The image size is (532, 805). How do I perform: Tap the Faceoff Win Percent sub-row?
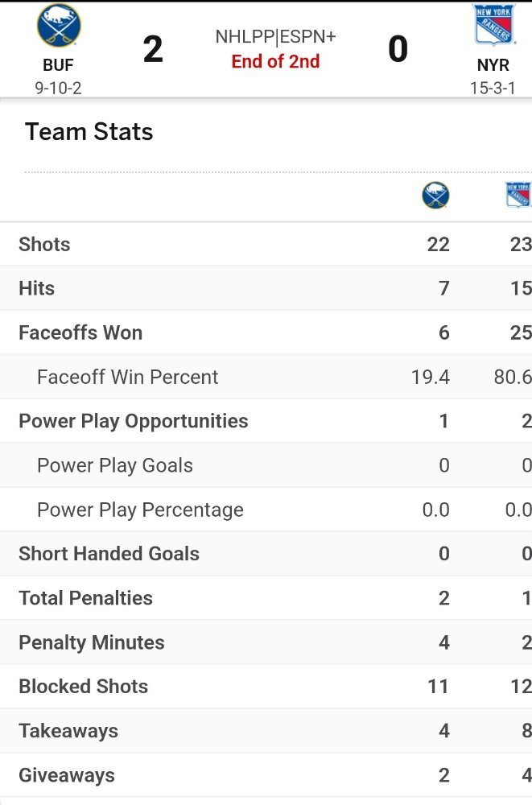(266, 377)
